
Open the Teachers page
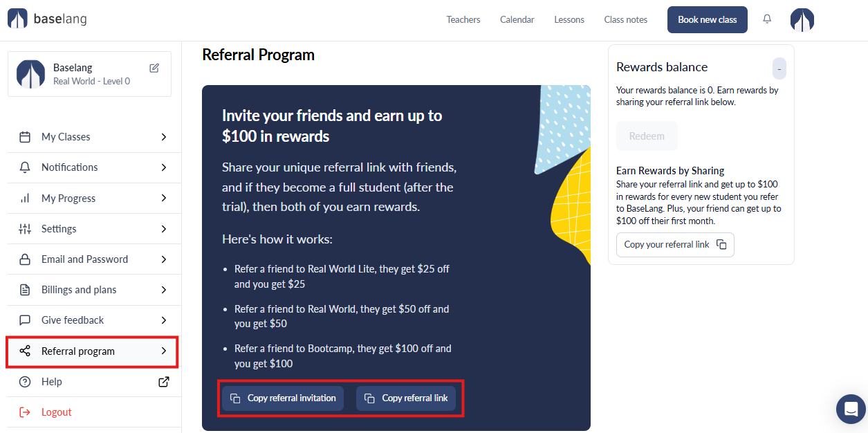click(x=463, y=19)
